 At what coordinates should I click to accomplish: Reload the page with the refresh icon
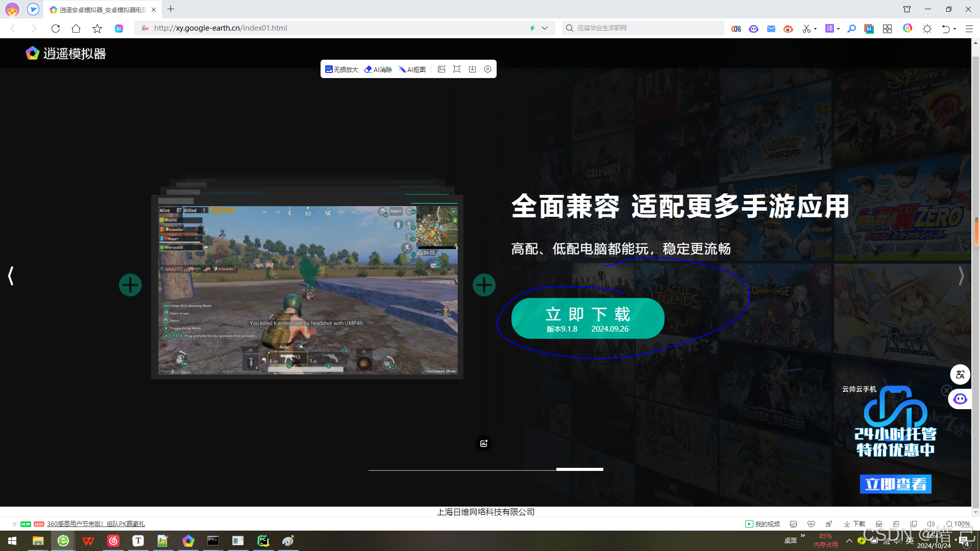tap(56, 29)
